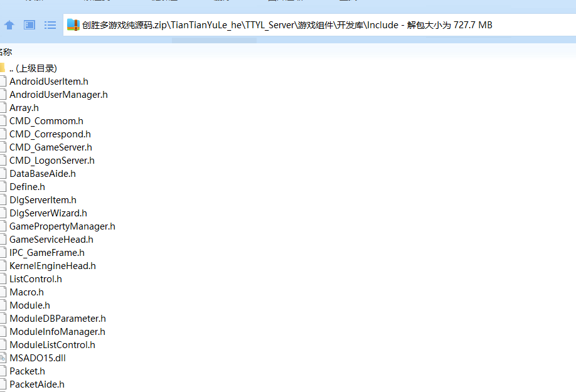This screenshot has width=576, height=392.
Task: Select the AndroidUserItem.h file
Action: (x=48, y=82)
